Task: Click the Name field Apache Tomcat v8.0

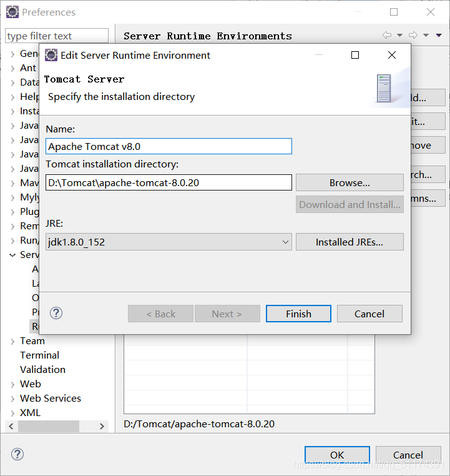Action: (x=169, y=146)
